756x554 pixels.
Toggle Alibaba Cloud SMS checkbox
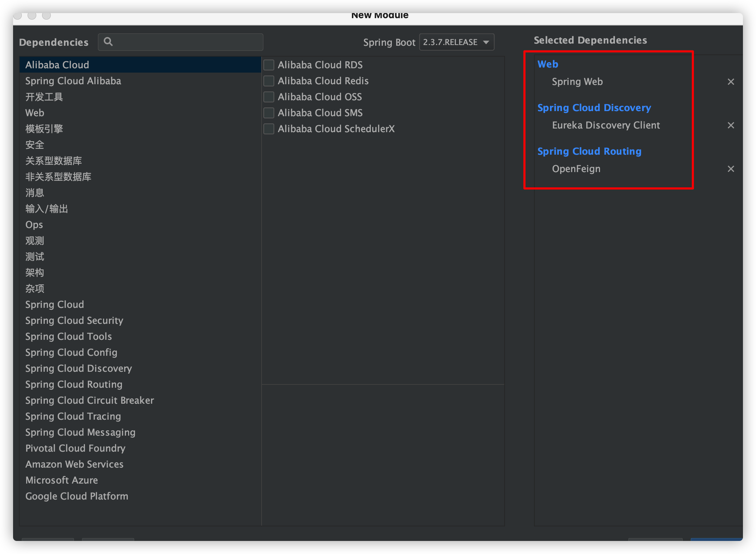(x=268, y=113)
